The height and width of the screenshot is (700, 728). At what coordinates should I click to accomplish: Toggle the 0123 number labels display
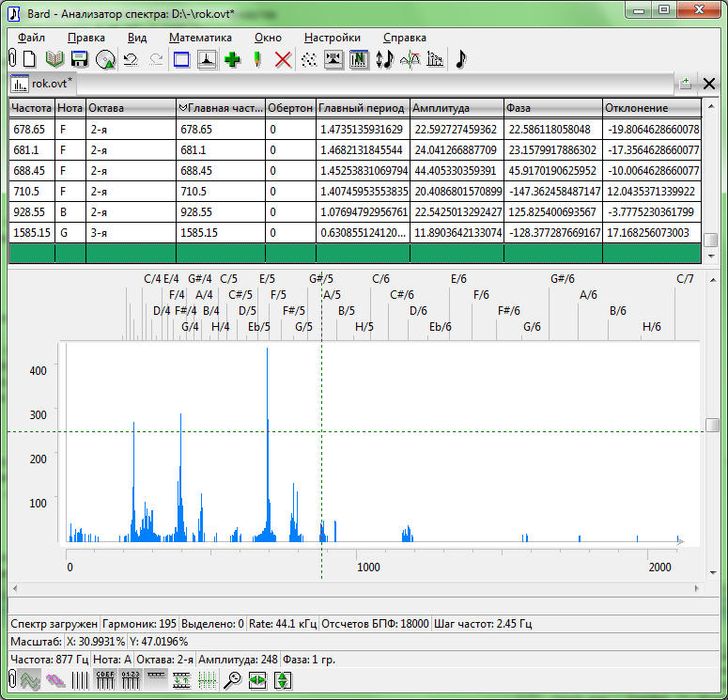tap(130, 680)
